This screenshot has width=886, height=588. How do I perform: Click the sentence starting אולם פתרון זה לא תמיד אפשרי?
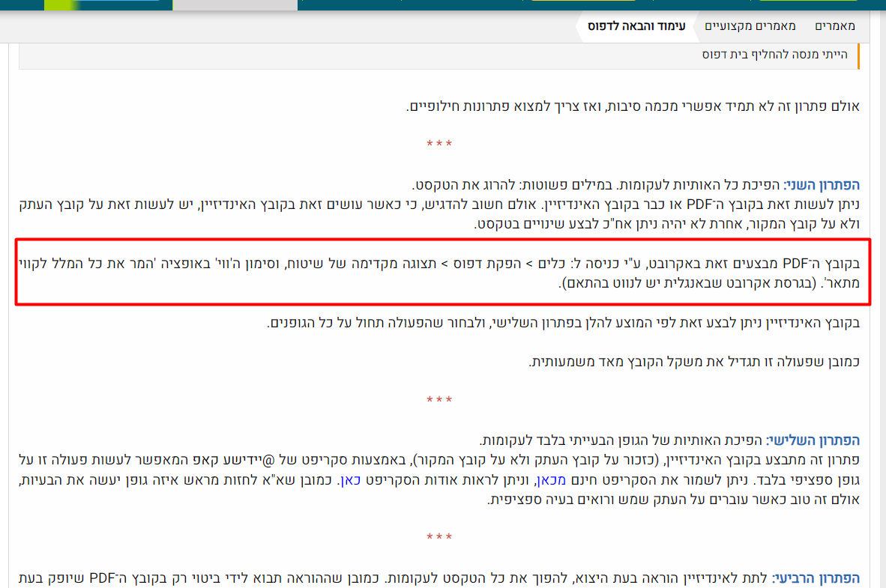633,106
